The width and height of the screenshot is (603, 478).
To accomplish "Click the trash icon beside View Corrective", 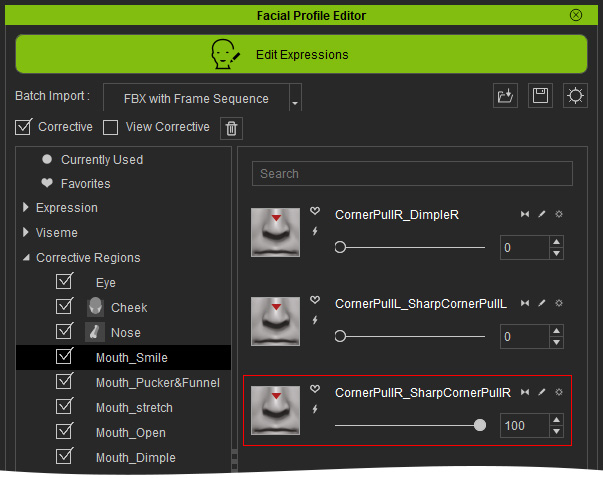I will pos(231,128).
